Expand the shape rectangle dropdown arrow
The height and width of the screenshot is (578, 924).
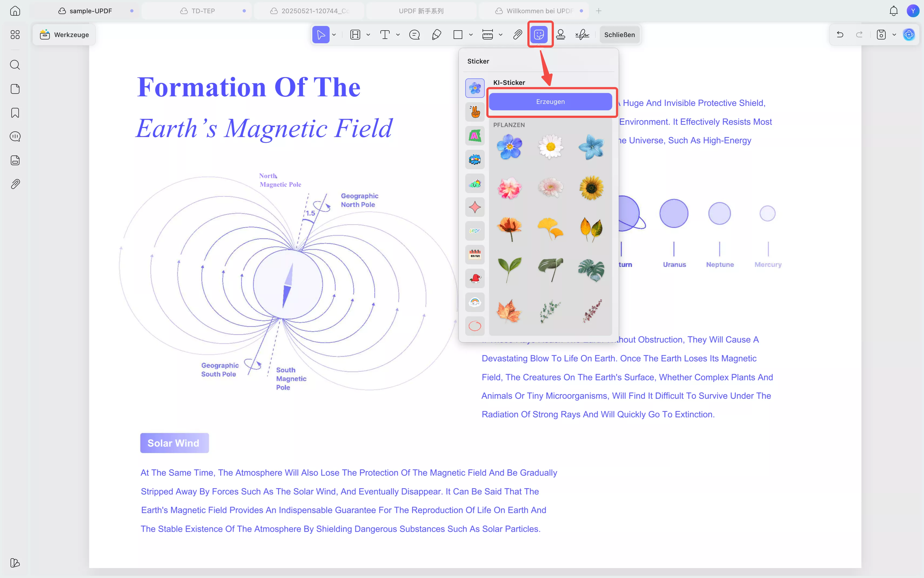[471, 35]
